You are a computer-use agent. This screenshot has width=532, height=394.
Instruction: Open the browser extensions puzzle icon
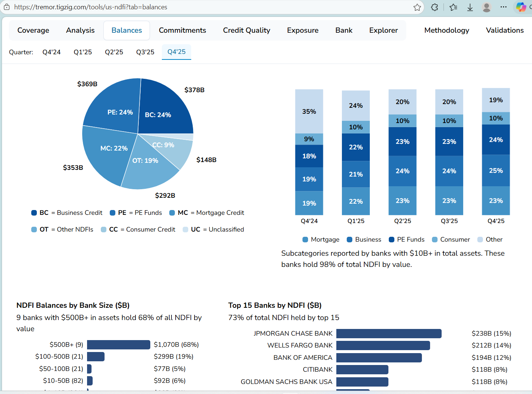click(x=435, y=7)
